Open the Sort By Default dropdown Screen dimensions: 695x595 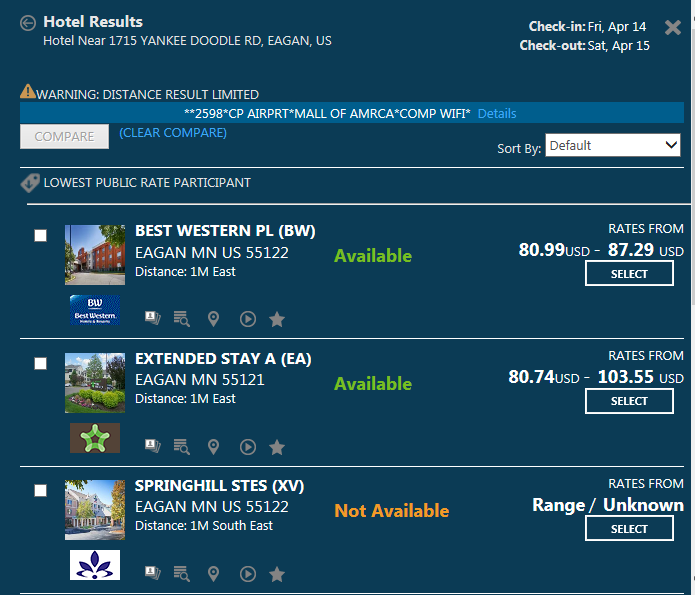point(613,145)
